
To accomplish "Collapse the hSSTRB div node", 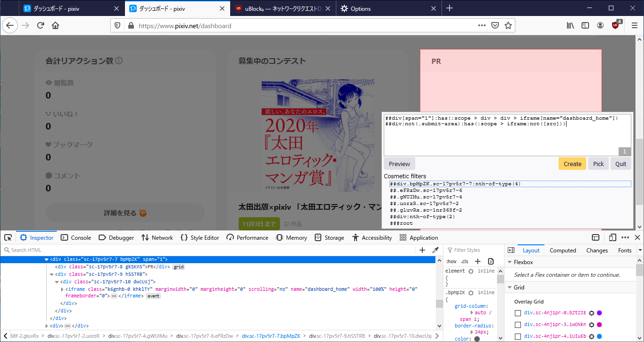I will [x=52, y=274].
